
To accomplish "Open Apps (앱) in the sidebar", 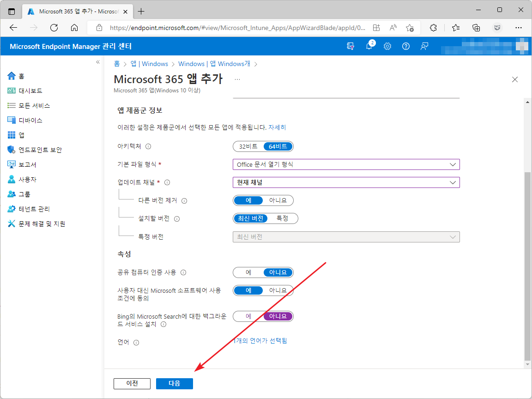I will coord(16,135).
